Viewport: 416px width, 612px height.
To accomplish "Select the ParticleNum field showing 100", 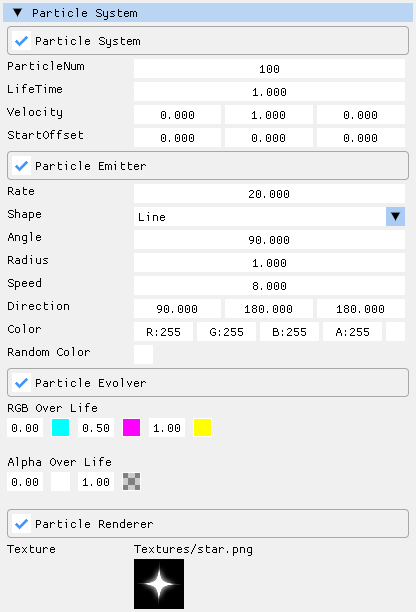I will (269, 69).
